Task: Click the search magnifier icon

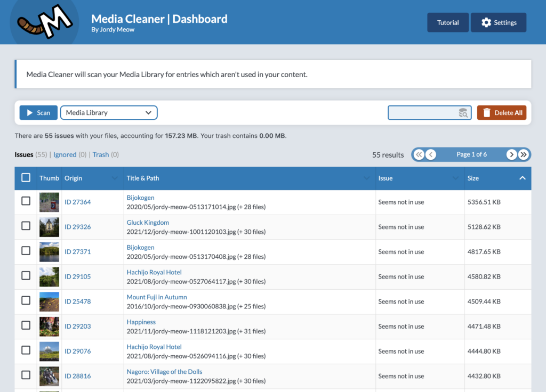Action: (463, 112)
